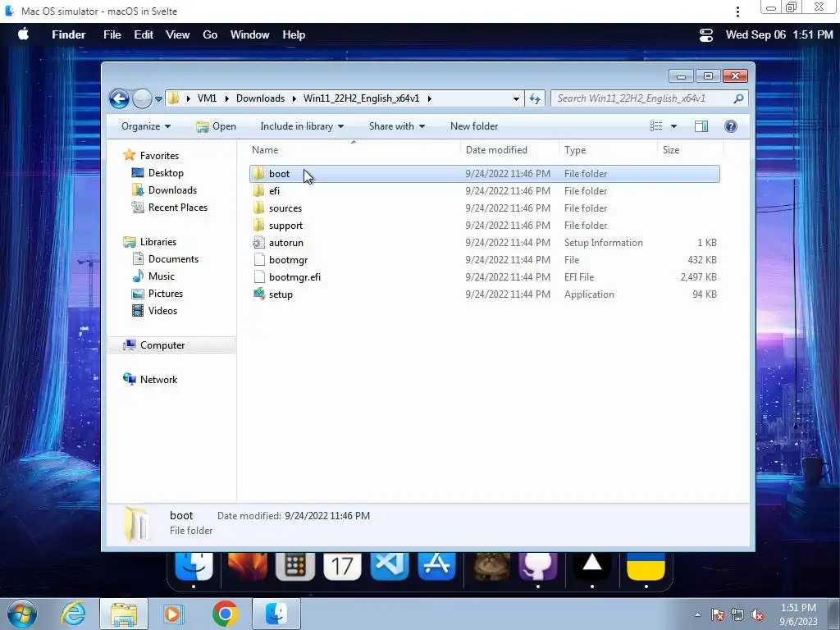
Task: Select Computer in the navigation pane
Action: click(x=171, y=345)
